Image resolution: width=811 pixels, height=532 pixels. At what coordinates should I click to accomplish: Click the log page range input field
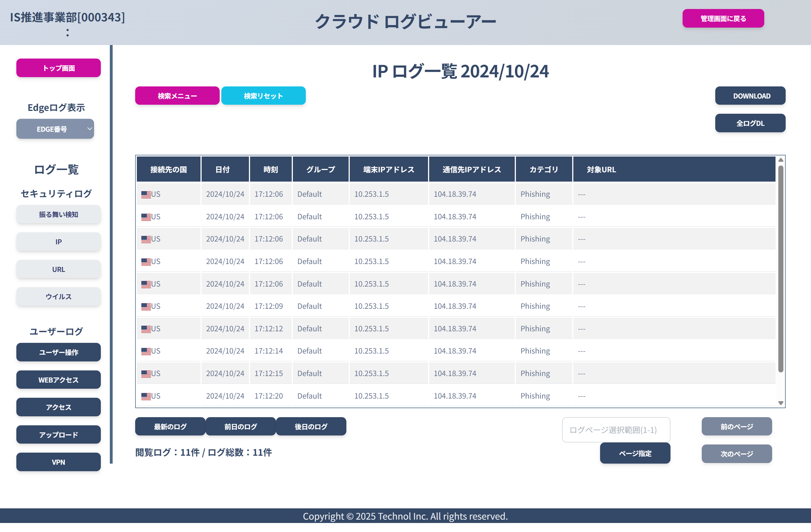[615, 430]
